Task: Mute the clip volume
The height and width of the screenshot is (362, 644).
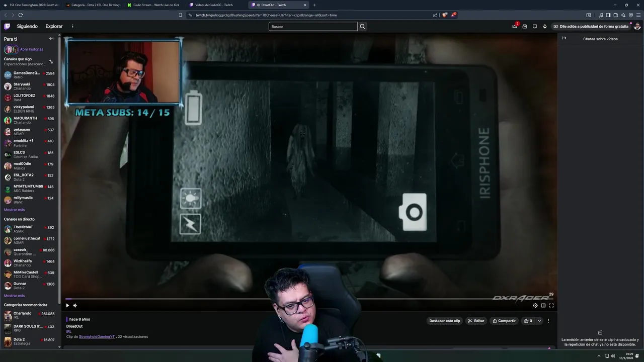Action: click(75, 305)
